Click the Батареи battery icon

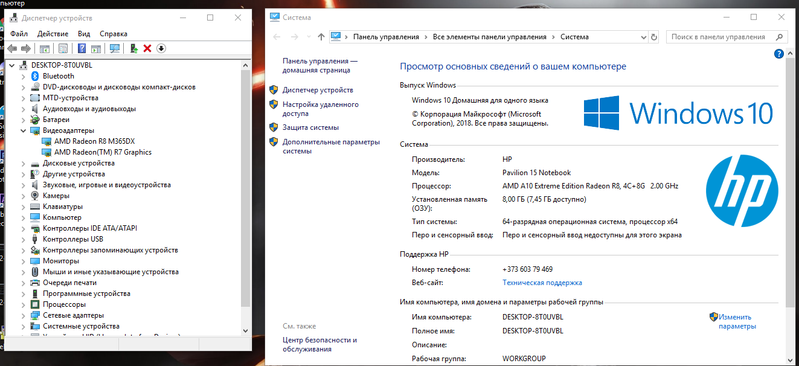point(35,120)
